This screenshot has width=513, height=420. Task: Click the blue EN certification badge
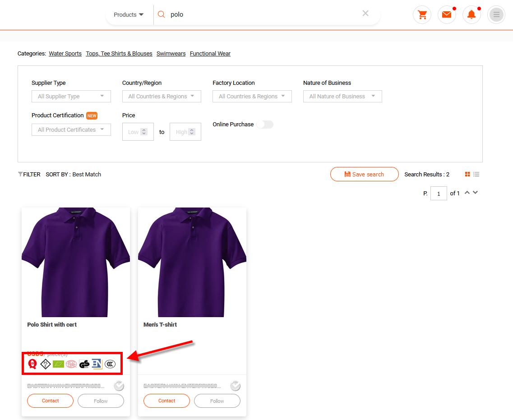(97, 364)
